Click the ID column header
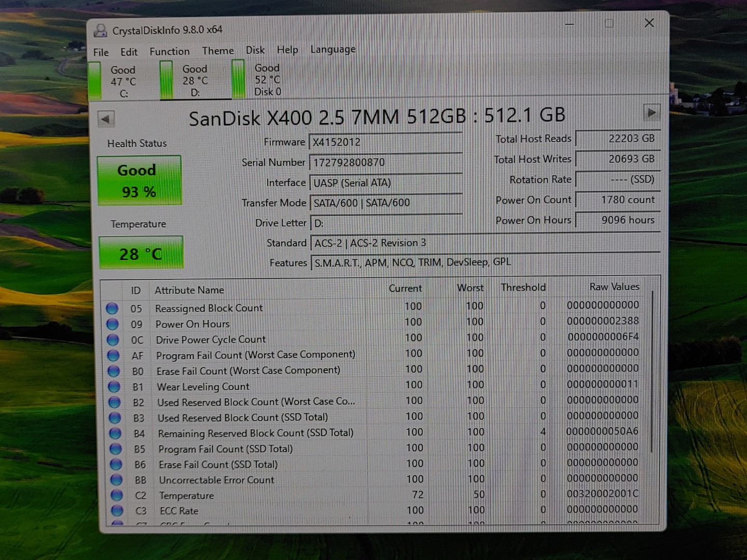Screen dimensions: 747x560 click(136, 291)
